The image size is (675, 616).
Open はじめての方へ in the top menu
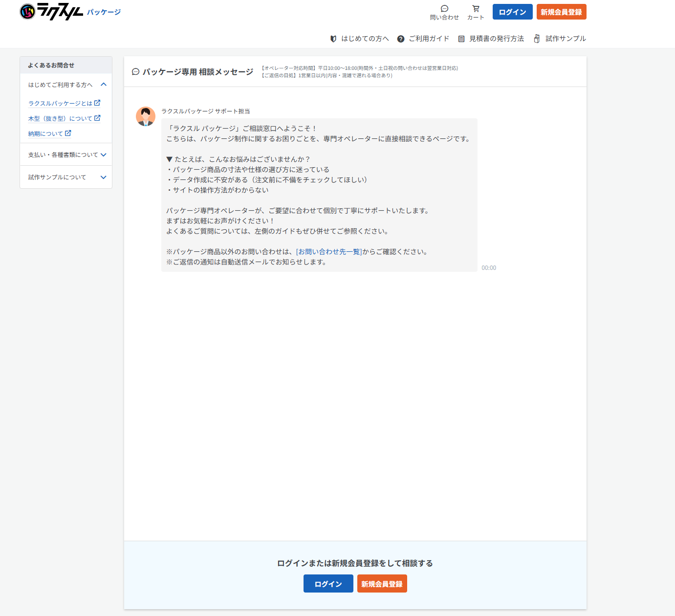pos(365,39)
